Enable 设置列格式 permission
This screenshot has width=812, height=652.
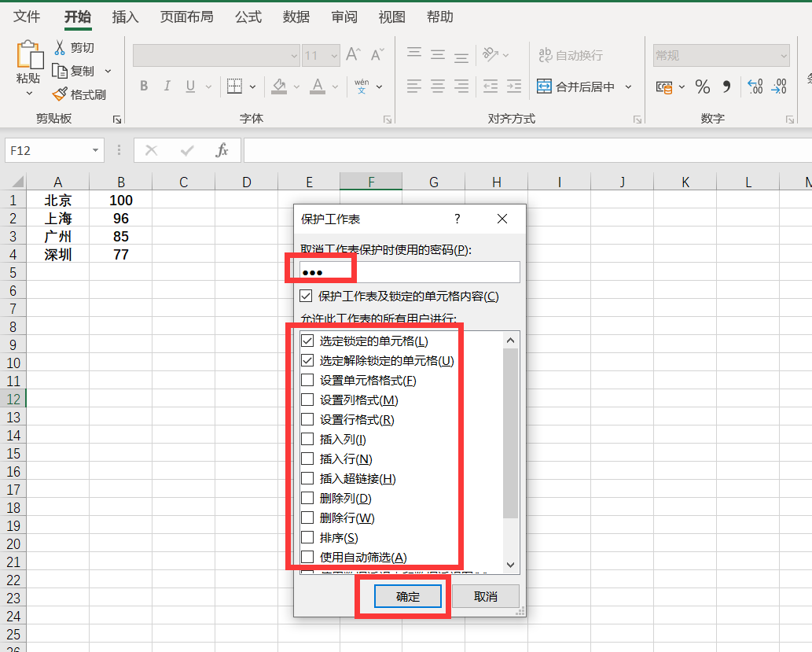(x=307, y=400)
